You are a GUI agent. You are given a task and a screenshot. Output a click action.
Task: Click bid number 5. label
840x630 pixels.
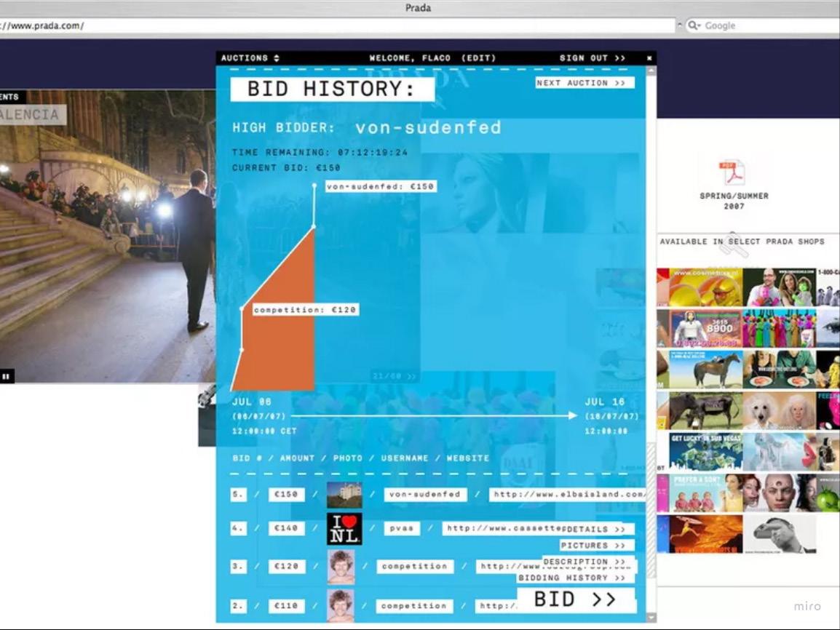[x=238, y=495]
